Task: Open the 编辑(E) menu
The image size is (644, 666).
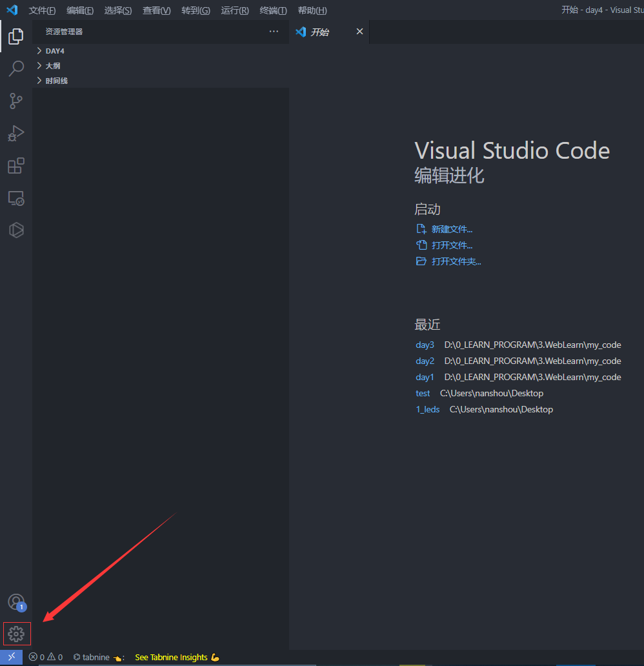Action: pos(80,10)
